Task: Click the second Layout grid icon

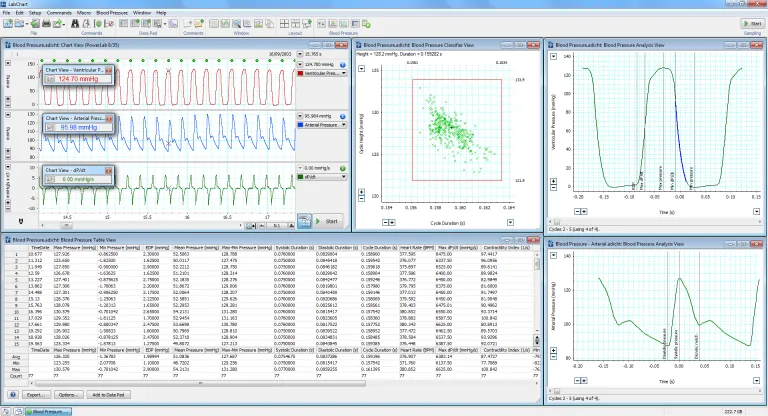Action: 295,24
